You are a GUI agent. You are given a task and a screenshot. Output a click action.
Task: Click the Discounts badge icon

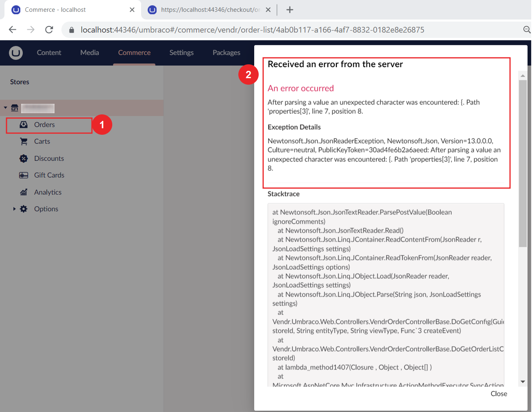tap(24, 158)
